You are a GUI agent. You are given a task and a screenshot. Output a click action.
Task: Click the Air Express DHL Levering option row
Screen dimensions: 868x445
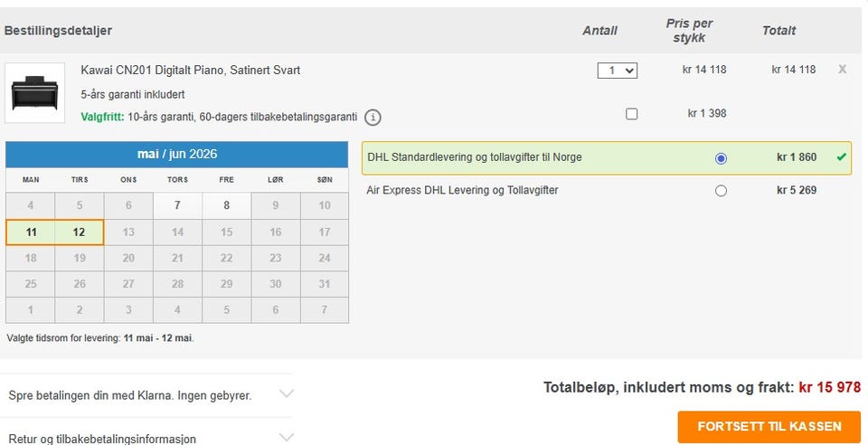coord(607,191)
